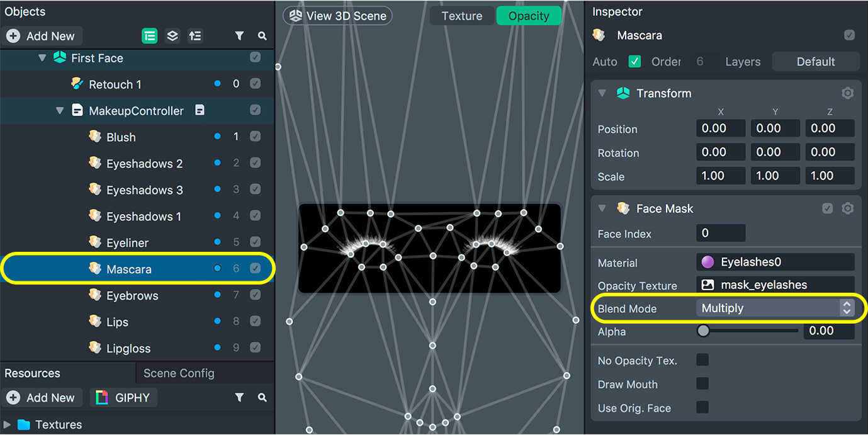Expand the Textures folder
The height and width of the screenshot is (435, 868).
coord(8,424)
